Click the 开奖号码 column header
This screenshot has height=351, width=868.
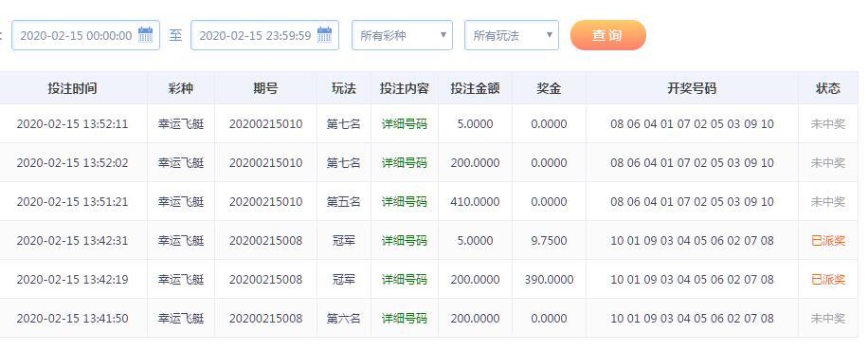(x=692, y=88)
